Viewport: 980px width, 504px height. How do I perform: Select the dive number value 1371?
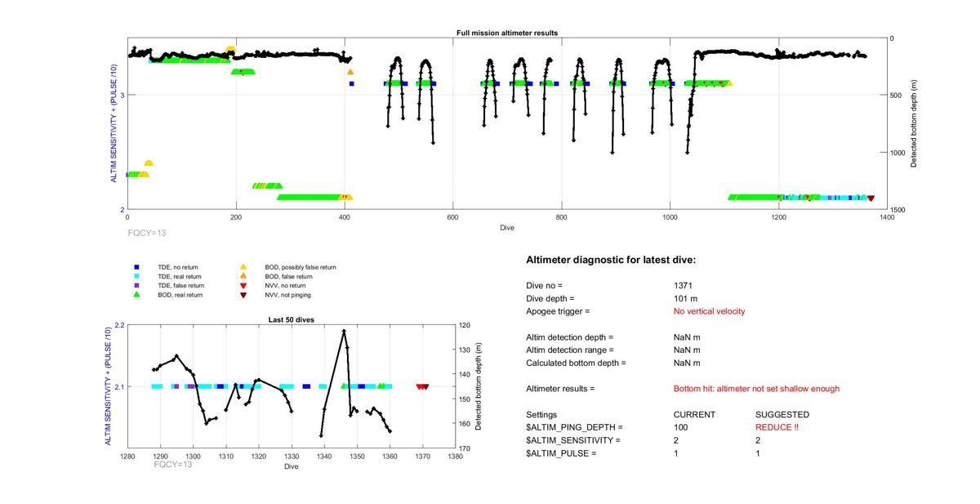click(682, 286)
